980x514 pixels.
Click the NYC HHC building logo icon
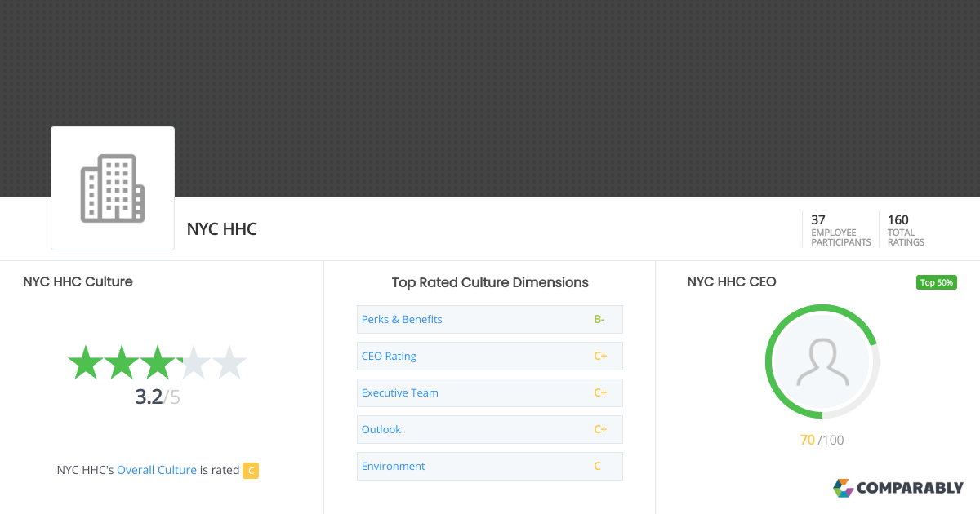tap(112, 188)
